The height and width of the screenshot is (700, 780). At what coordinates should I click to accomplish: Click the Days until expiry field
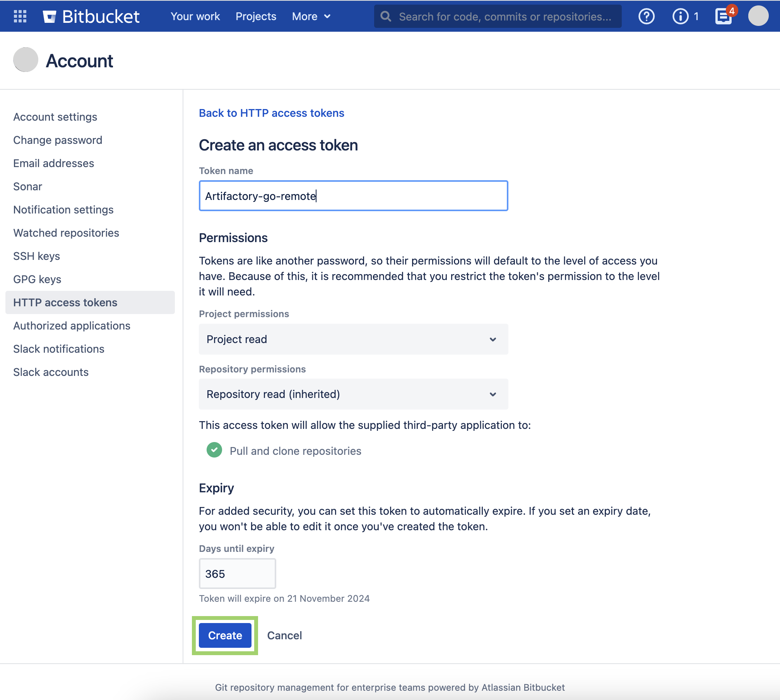pos(237,574)
